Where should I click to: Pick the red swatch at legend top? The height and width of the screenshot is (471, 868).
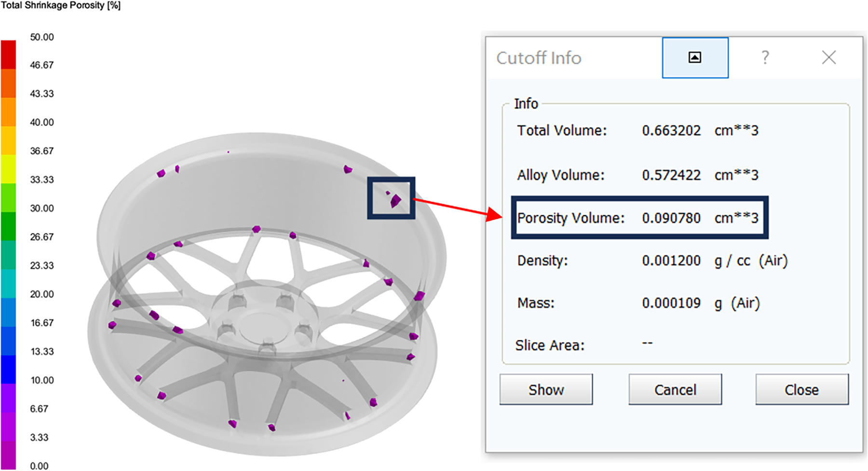click(x=8, y=54)
